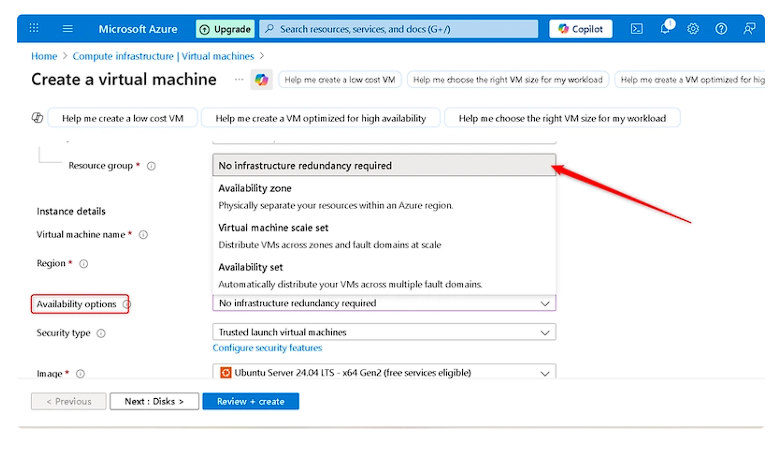Select the 'Availability set' option

click(x=384, y=275)
